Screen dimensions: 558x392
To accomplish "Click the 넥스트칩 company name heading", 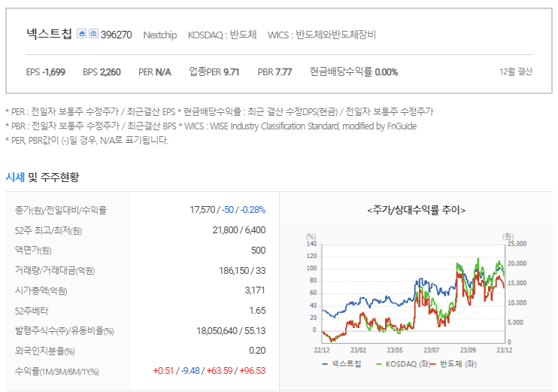I will [49, 34].
